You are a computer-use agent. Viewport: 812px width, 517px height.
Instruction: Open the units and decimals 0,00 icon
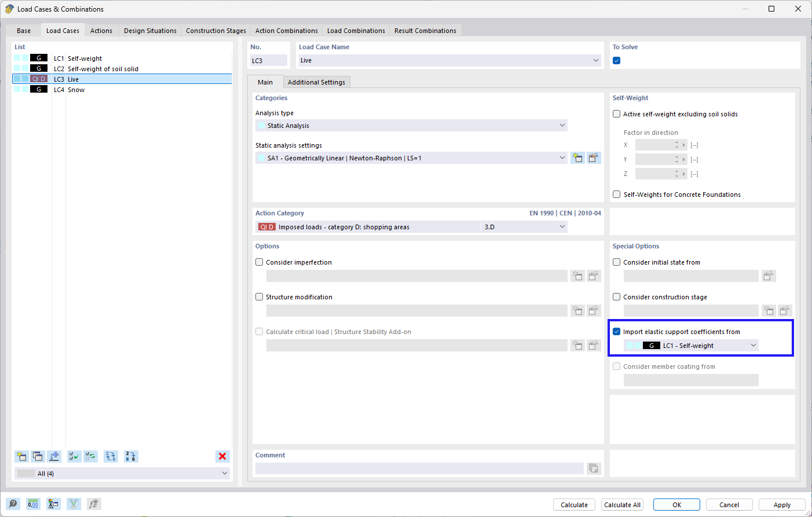33,504
